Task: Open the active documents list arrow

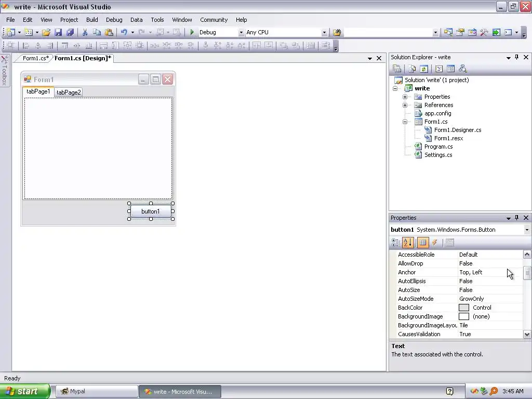Action: pyautogui.click(x=370, y=59)
